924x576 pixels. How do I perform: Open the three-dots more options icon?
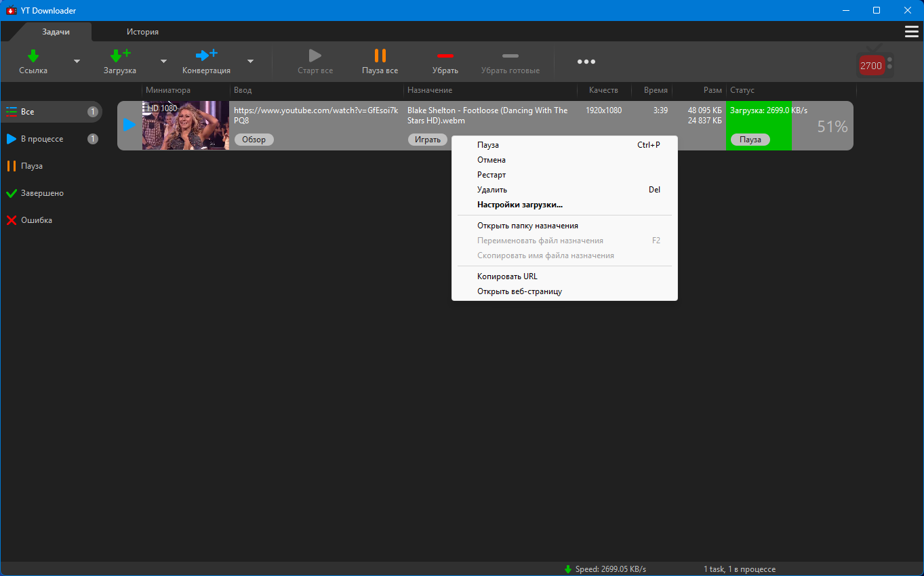point(586,62)
